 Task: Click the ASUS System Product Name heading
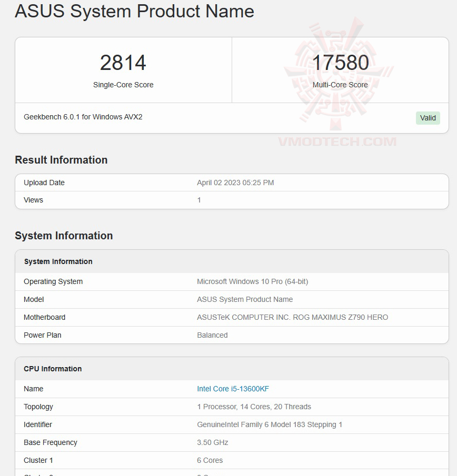tap(134, 12)
